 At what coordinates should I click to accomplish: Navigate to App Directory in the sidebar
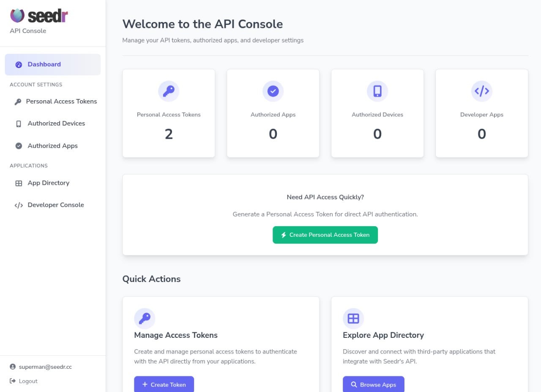pyautogui.click(x=53, y=183)
